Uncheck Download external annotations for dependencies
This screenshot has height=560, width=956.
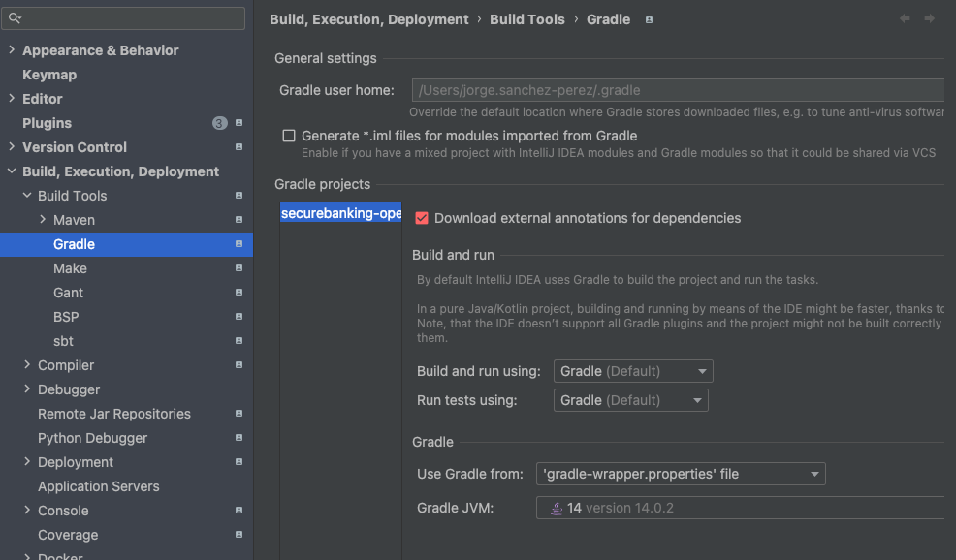click(422, 218)
